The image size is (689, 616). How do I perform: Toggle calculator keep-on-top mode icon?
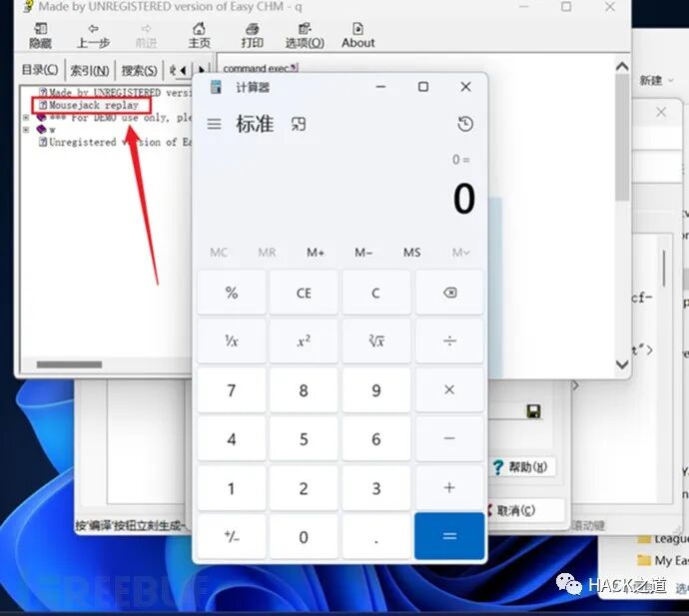pos(299,124)
